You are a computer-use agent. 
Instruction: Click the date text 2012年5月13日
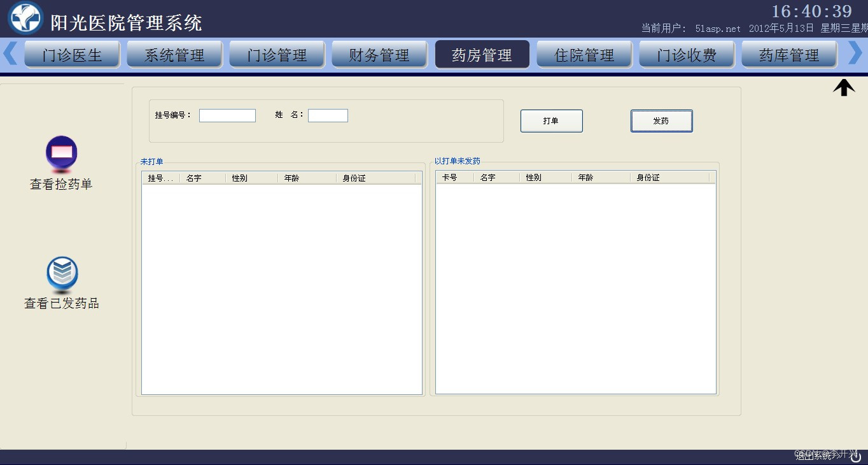[781, 29]
